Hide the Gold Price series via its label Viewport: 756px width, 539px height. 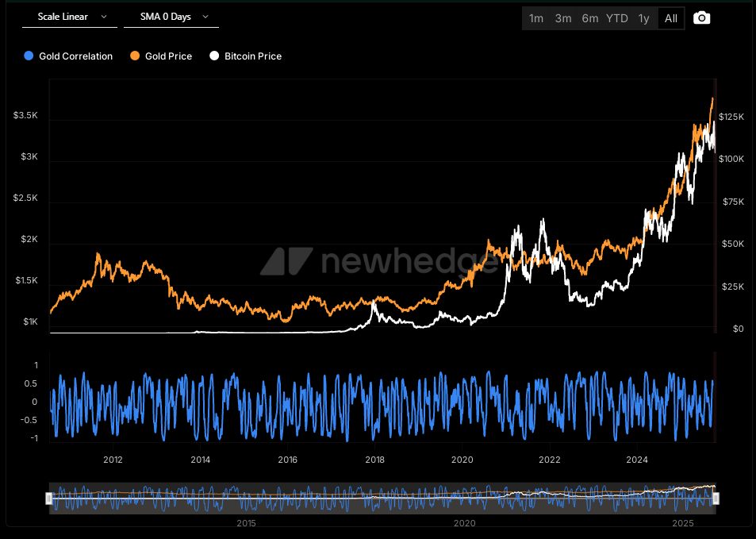click(x=168, y=56)
